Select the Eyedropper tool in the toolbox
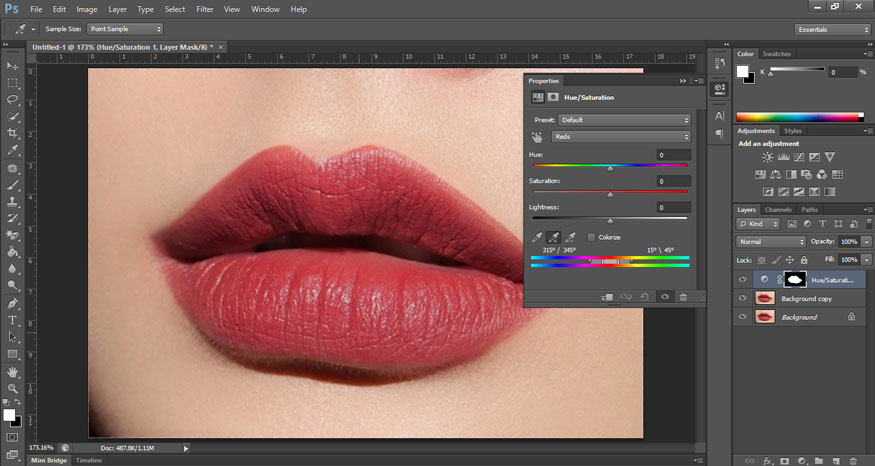The height and width of the screenshot is (466, 875). pyautogui.click(x=12, y=150)
